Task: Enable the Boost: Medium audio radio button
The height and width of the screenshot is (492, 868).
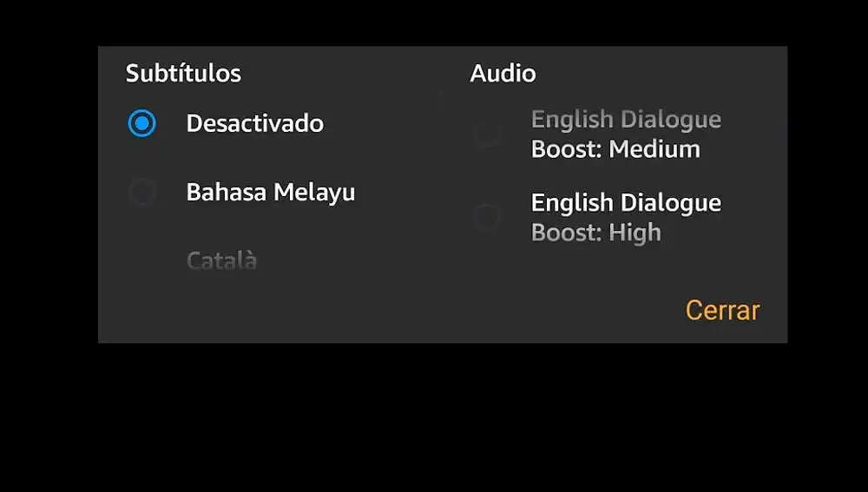Action: point(487,134)
